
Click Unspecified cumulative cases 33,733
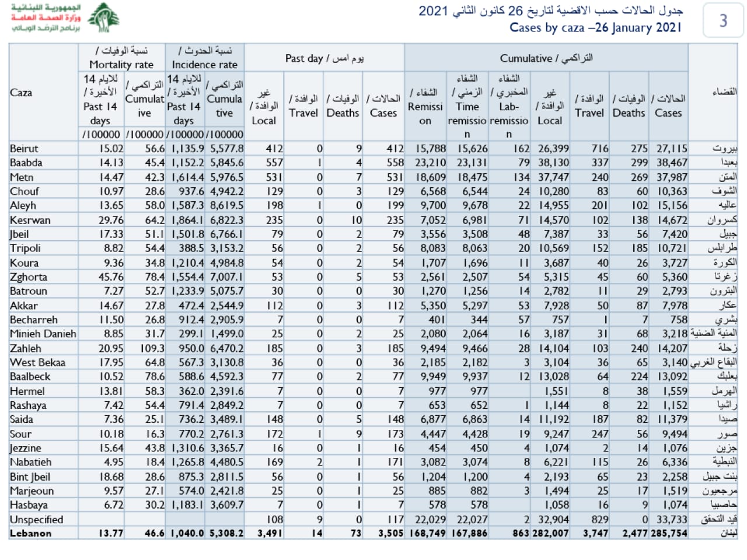coord(671,519)
